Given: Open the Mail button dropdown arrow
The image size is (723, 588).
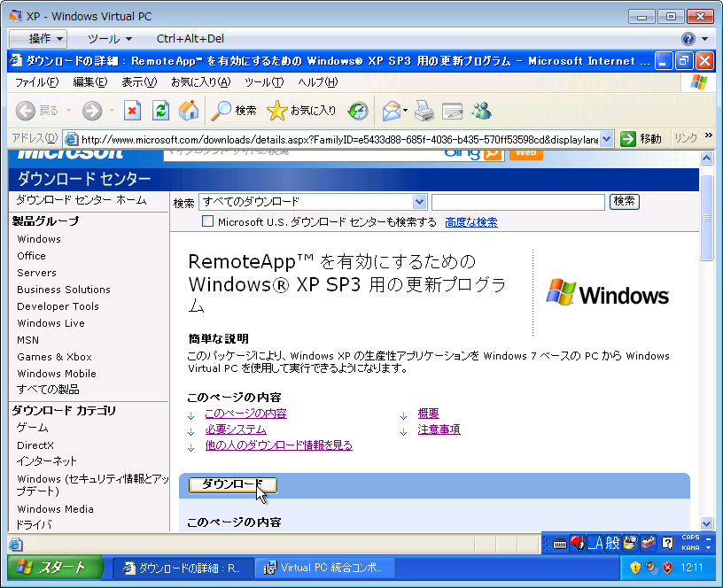Looking at the screenshot, I should click(x=405, y=111).
